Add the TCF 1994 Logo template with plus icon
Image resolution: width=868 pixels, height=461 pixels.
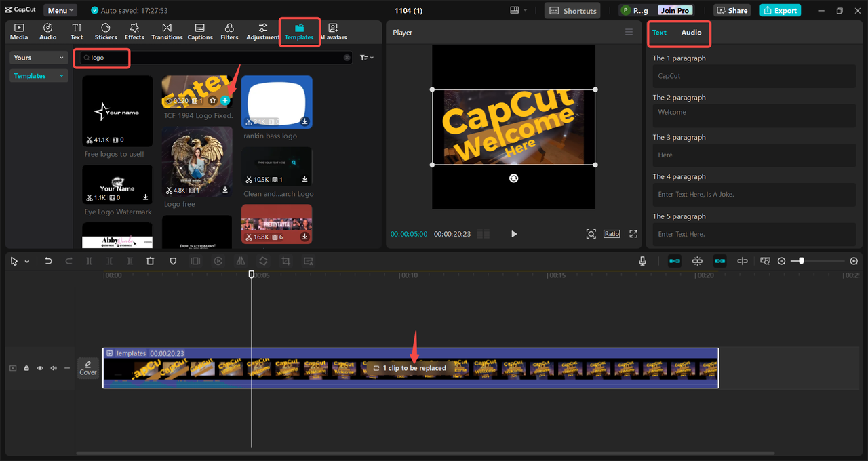click(x=225, y=100)
